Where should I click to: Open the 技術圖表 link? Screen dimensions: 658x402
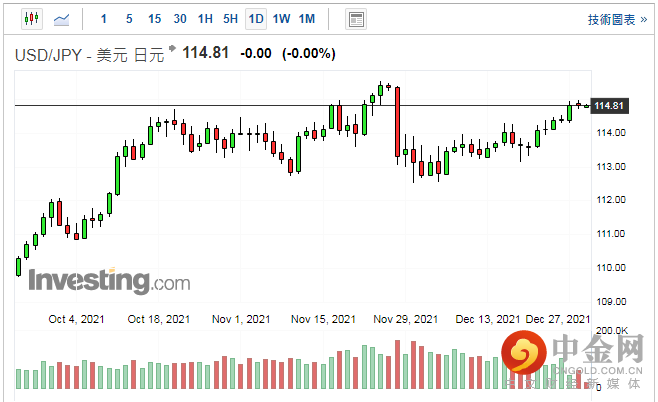(617, 20)
